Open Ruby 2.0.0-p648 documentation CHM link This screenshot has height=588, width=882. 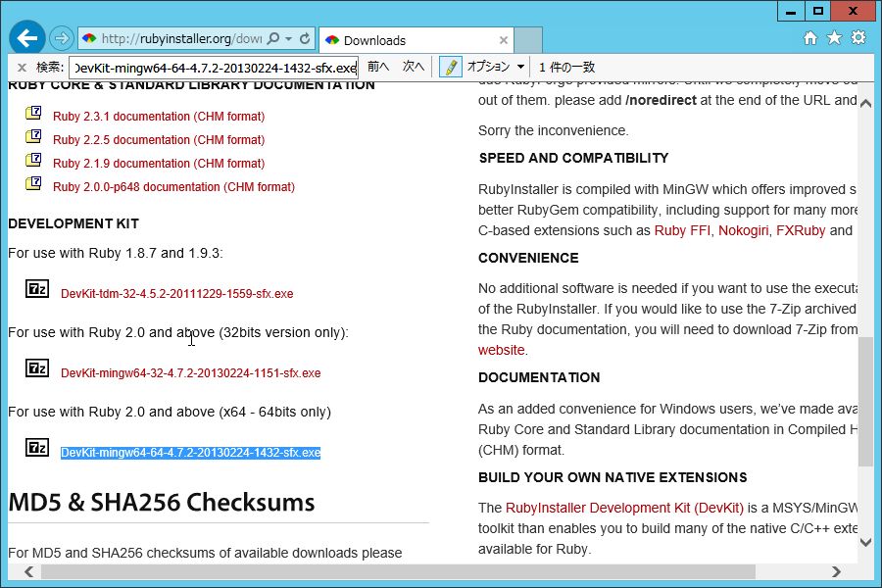(x=173, y=187)
